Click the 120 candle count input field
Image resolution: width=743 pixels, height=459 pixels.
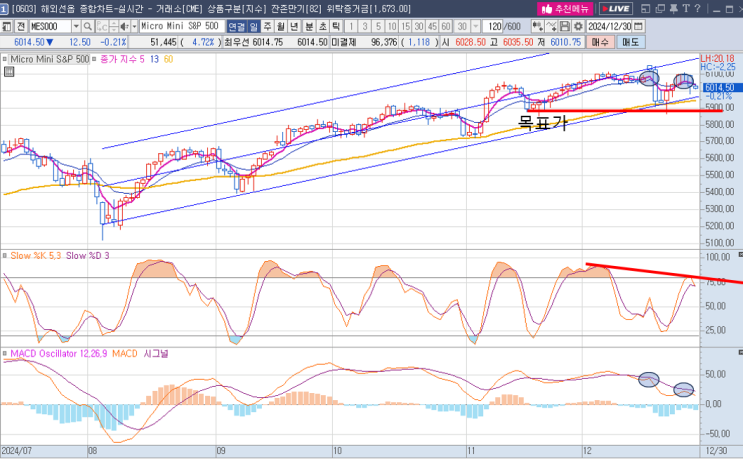click(493, 26)
